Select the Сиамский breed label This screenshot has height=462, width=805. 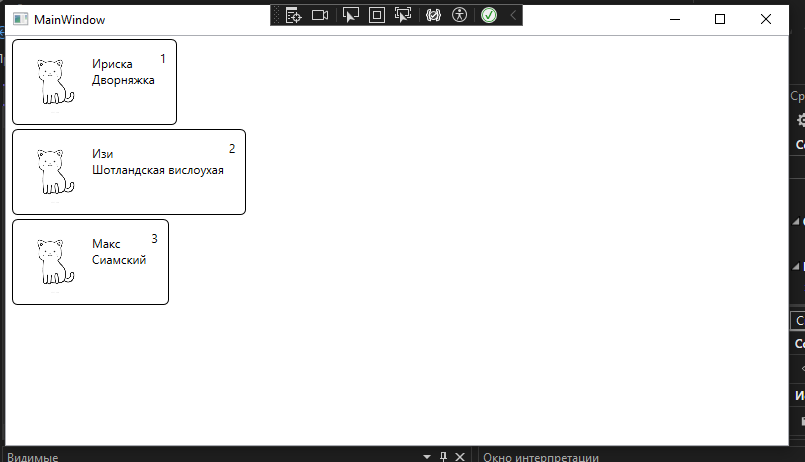[x=119, y=260]
